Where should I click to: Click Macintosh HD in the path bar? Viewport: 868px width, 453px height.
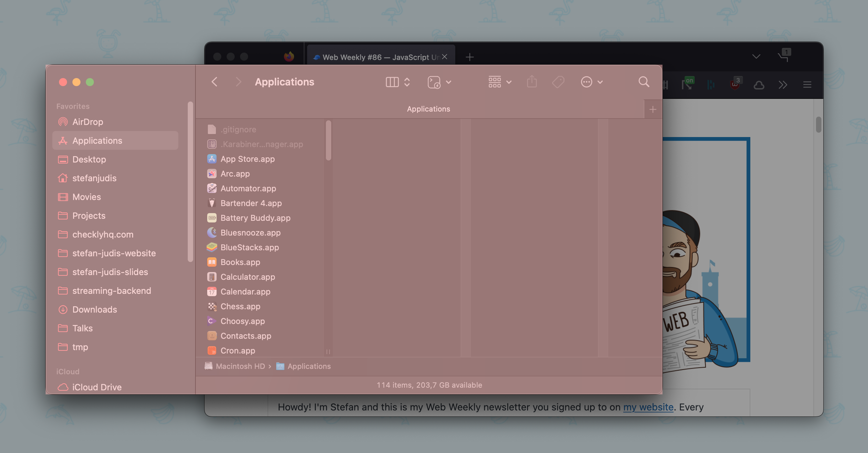coord(235,366)
